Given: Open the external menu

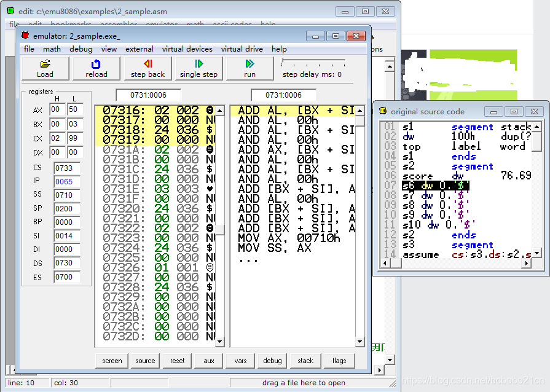Looking at the screenshot, I should point(139,49).
